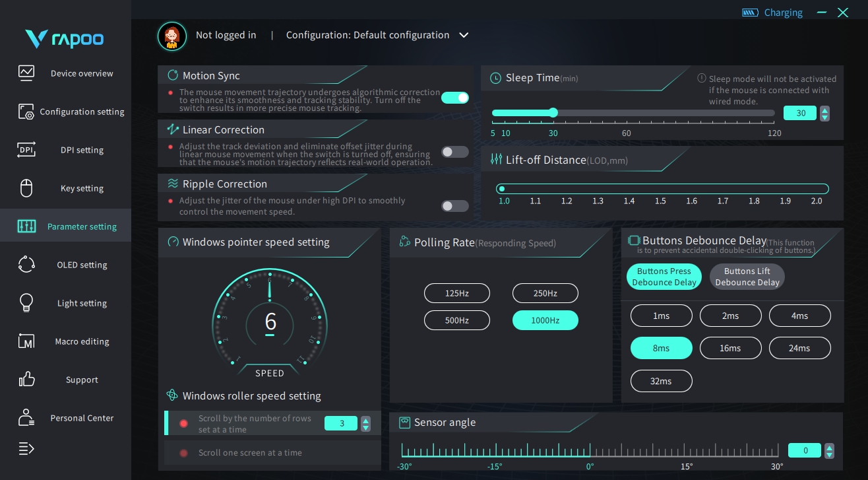
Task: Collapse sidebar with the menu list icon
Action: pyautogui.click(x=26, y=449)
